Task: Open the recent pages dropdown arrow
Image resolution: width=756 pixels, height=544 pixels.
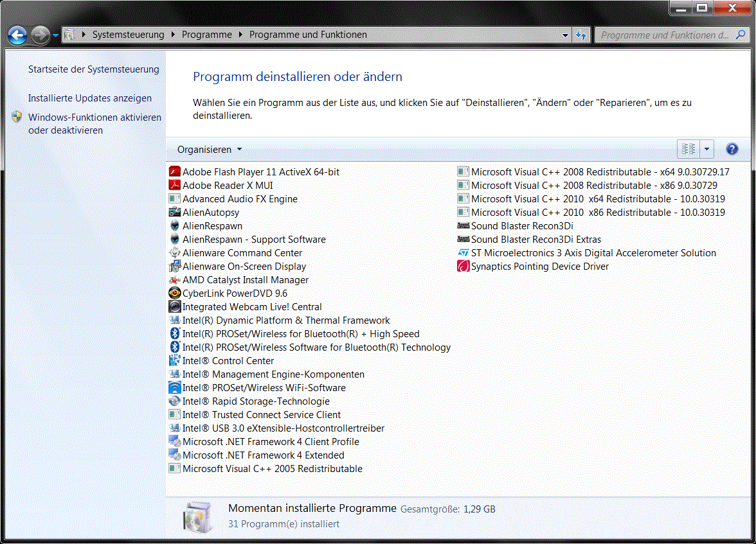Action: (x=55, y=35)
